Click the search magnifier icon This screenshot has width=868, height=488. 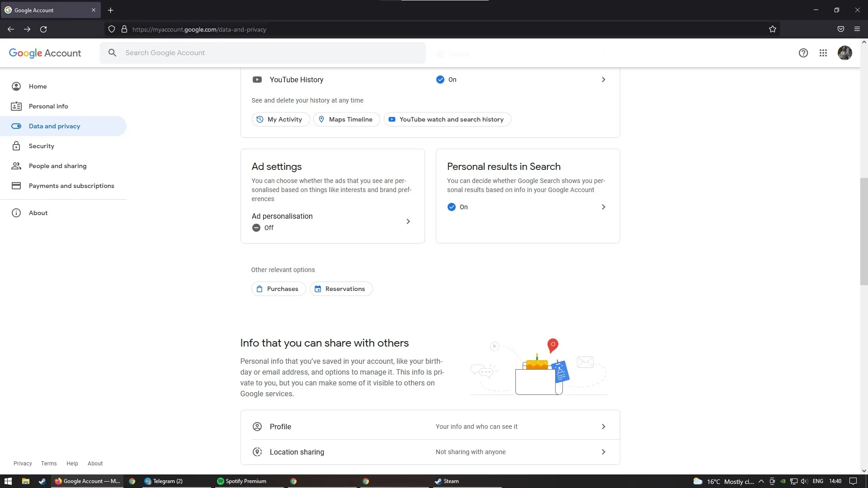click(x=112, y=53)
